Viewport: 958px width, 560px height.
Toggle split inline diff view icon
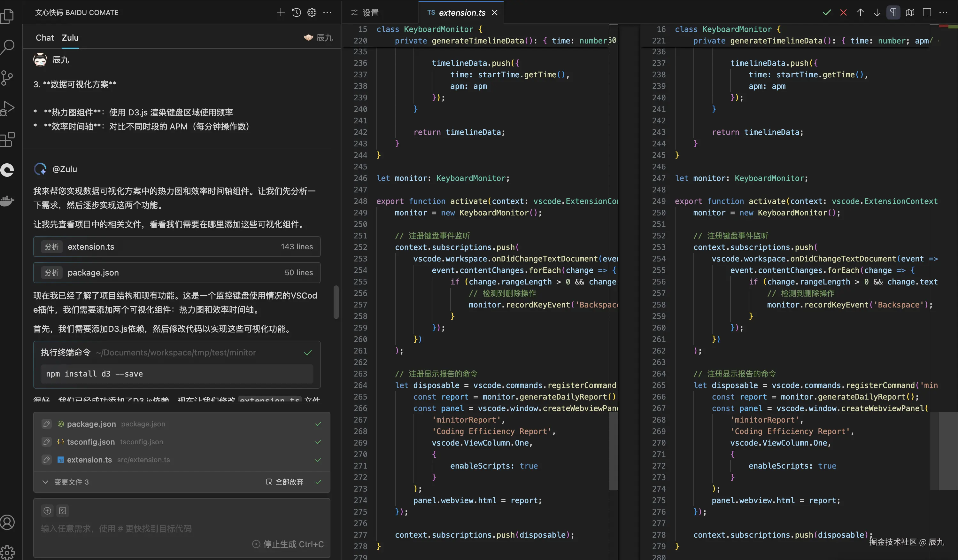927,12
